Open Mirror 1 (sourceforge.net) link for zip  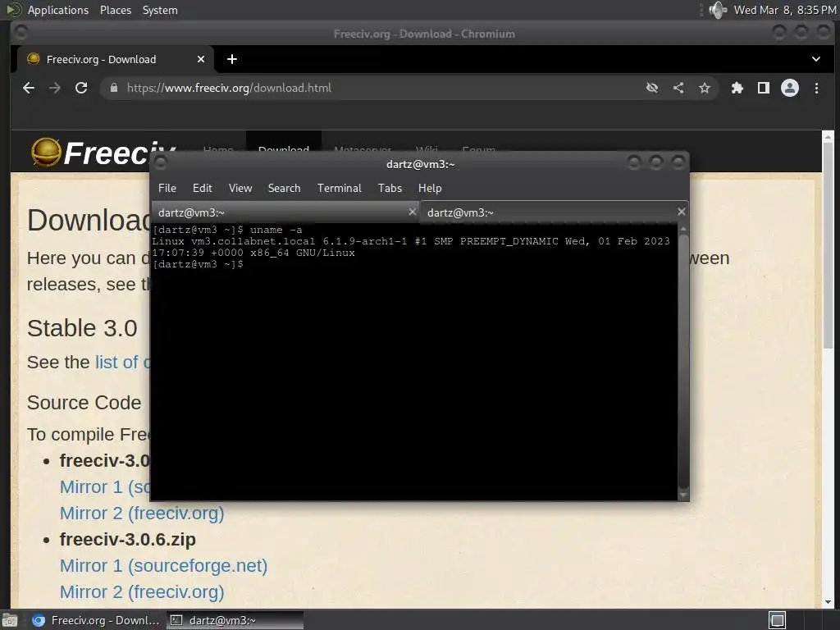163,566
